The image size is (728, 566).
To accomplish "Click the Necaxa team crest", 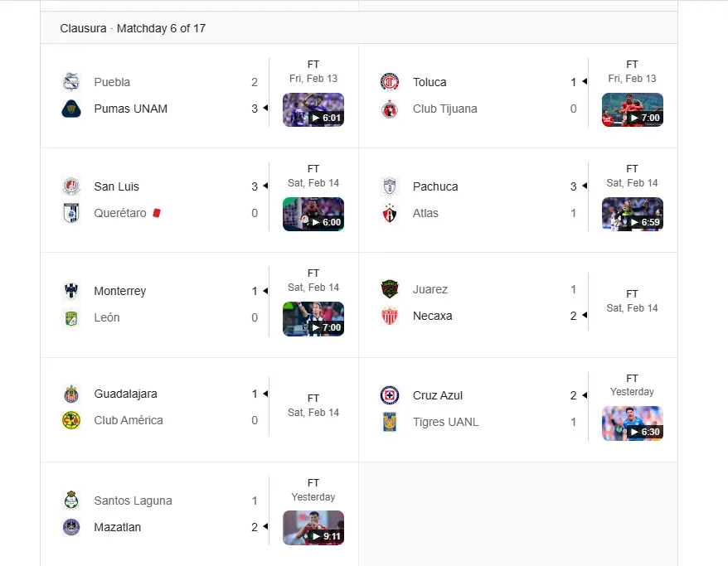I will click(x=390, y=316).
